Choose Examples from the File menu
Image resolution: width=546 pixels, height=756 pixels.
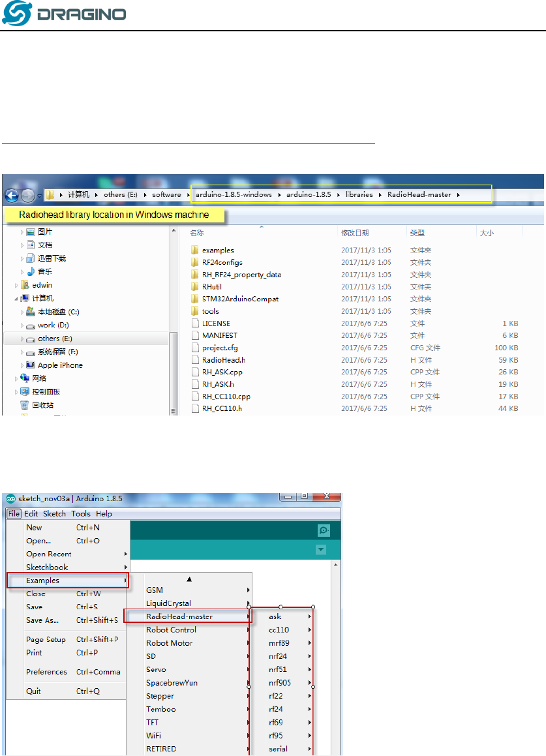point(68,581)
